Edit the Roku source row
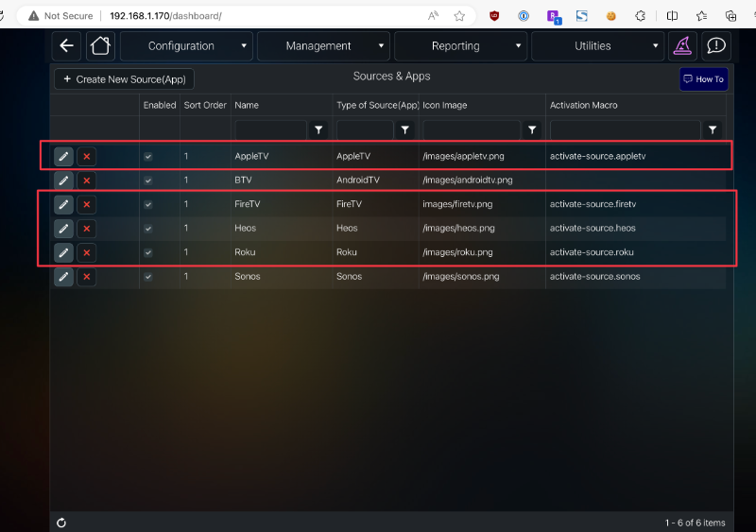 [63, 252]
